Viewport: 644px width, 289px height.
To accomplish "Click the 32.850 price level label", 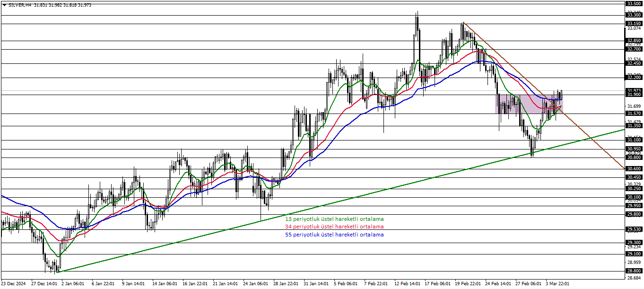I will [634, 41].
